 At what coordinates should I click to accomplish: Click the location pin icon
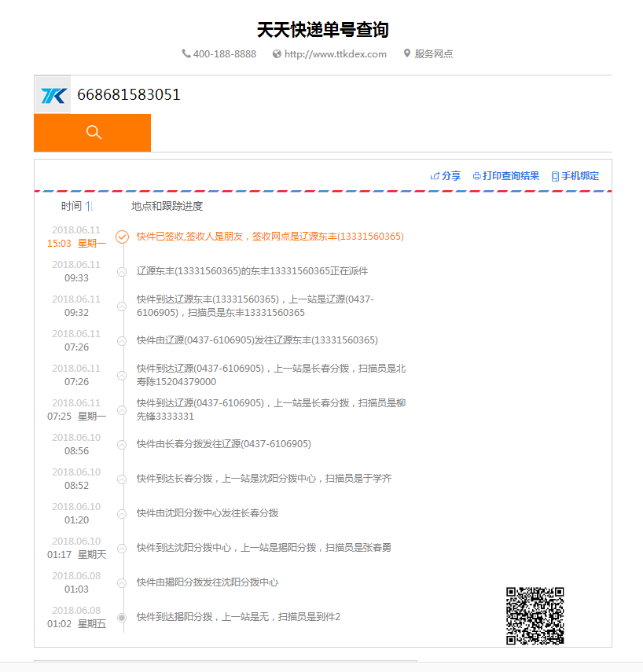coord(407,53)
